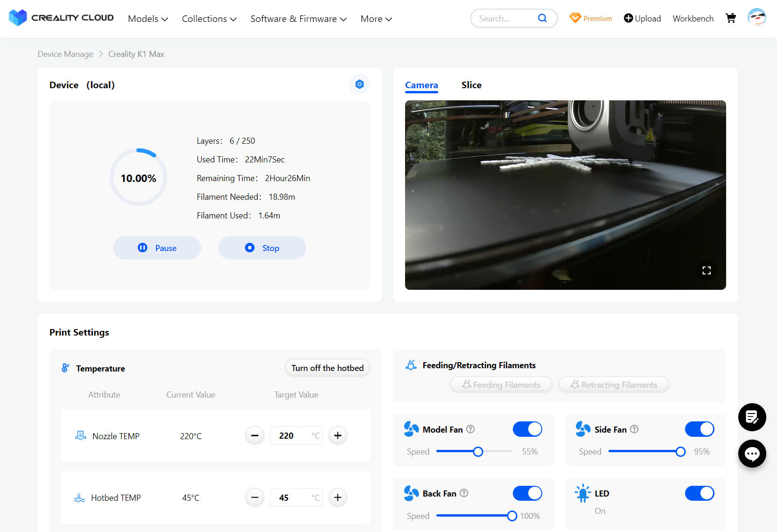
Task: Turn off the LED toggle
Action: [x=700, y=493]
